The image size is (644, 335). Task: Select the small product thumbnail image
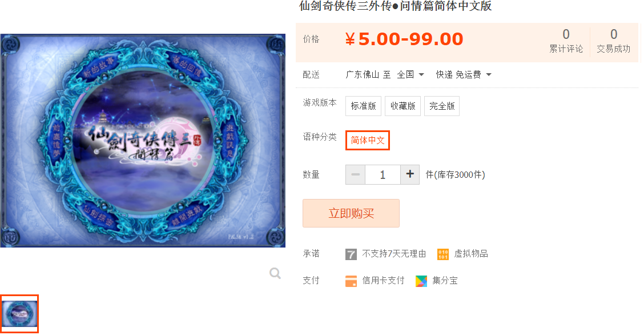[x=19, y=314]
